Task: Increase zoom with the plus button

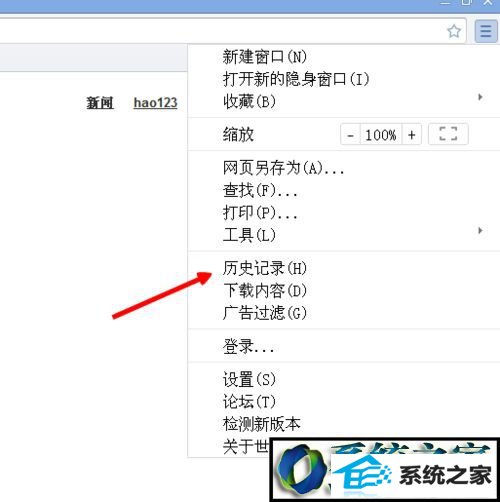Action: [412, 135]
